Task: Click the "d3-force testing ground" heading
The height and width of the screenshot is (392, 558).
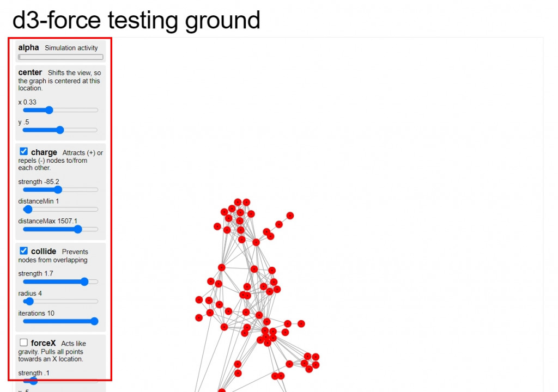Action: click(x=136, y=21)
